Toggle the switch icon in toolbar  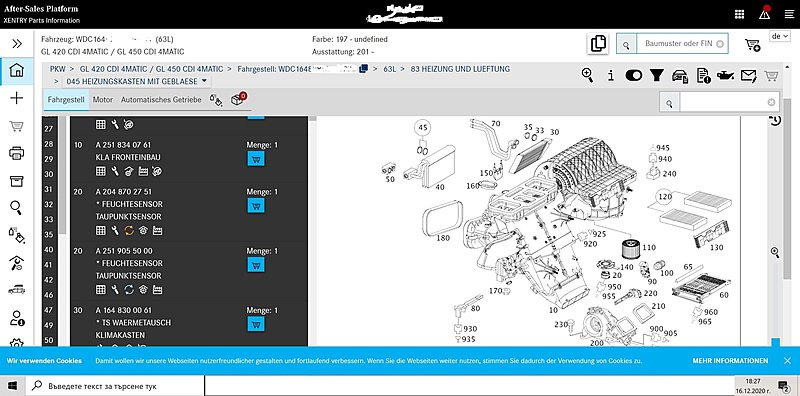click(634, 76)
